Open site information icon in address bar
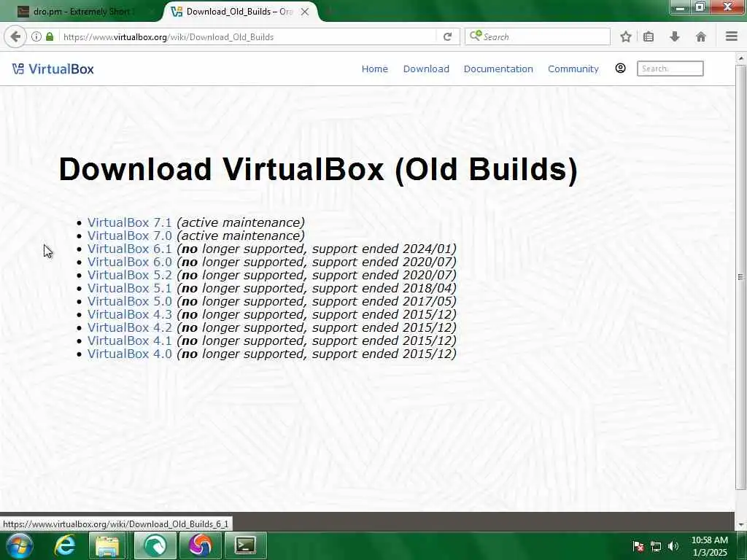The width and height of the screenshot is (747, 560). click(36, 36)
